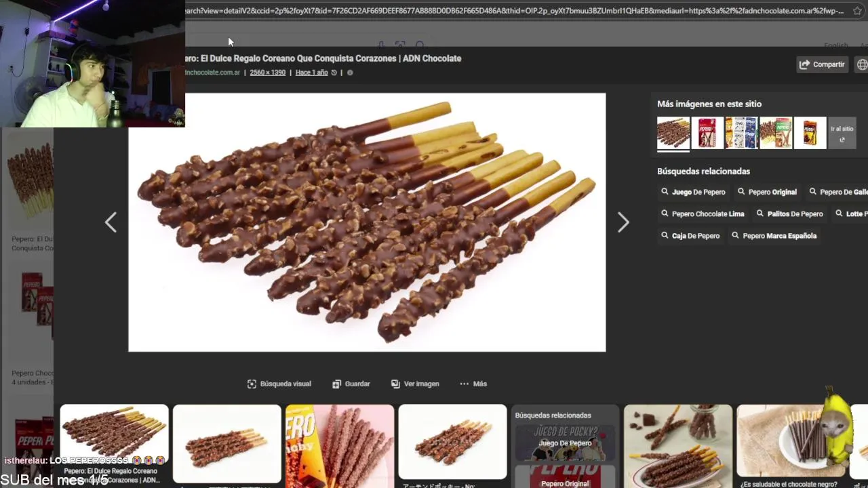Go to the next image with right arrow

click(x=623, y=222)
